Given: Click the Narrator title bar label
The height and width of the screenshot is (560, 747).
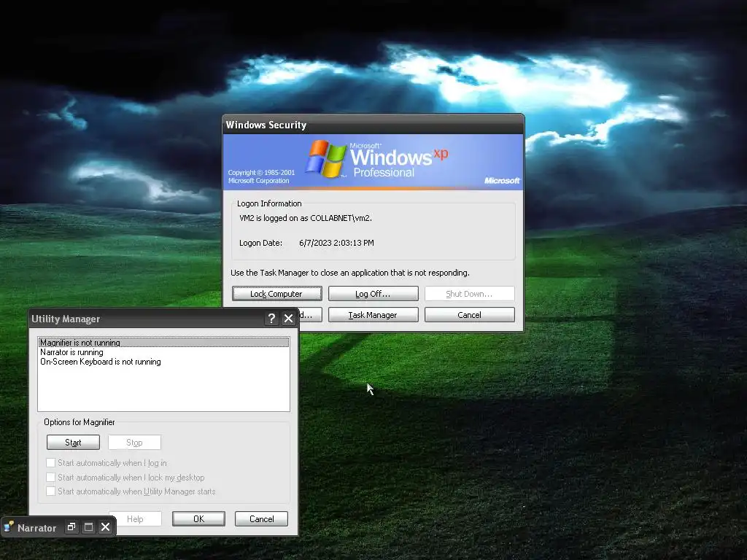Looking at the screenshot, I should [36, 528].
